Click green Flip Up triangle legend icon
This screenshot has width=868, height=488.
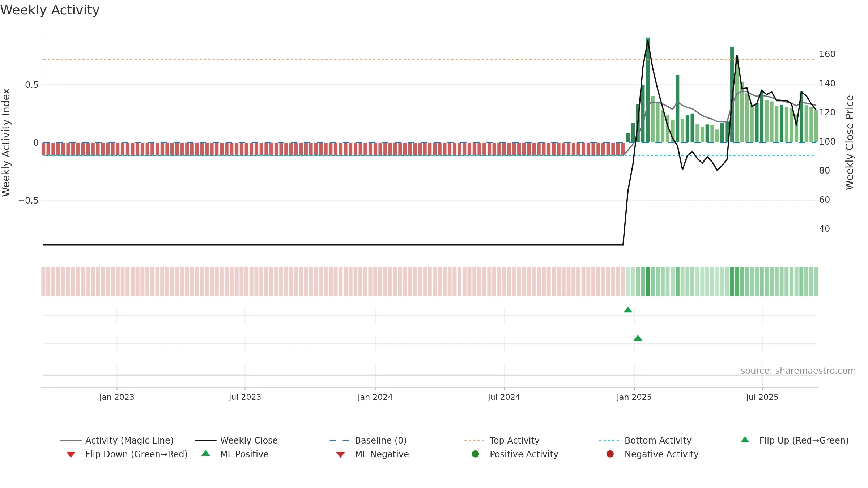pos(745,440)
